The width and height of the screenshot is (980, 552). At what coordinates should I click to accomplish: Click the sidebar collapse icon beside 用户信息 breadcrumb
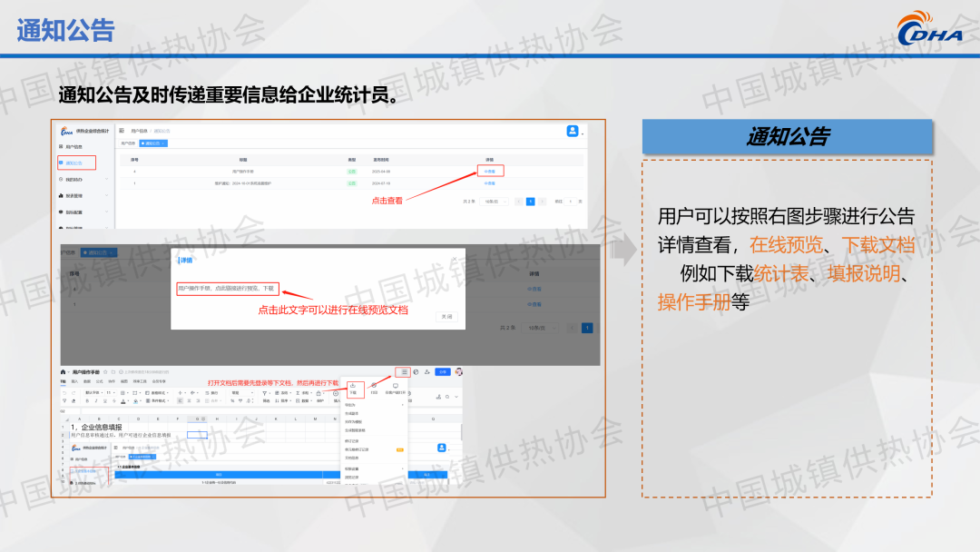[x=122, y=132]
